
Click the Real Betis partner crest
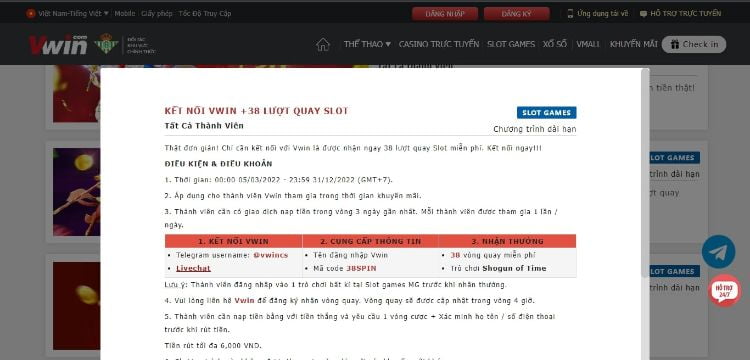[106, 44]
